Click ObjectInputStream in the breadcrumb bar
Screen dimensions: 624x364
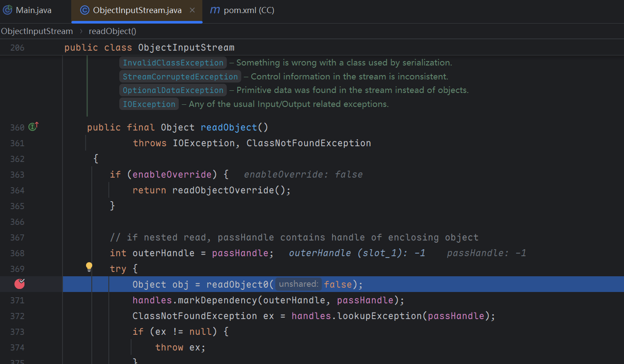(x=37, y=31)
